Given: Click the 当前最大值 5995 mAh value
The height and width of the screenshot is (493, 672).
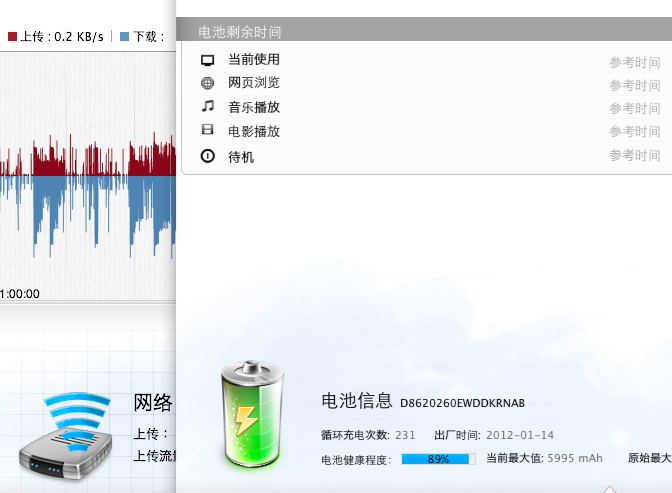Looking at the screenshot, I should pos(575,459).
